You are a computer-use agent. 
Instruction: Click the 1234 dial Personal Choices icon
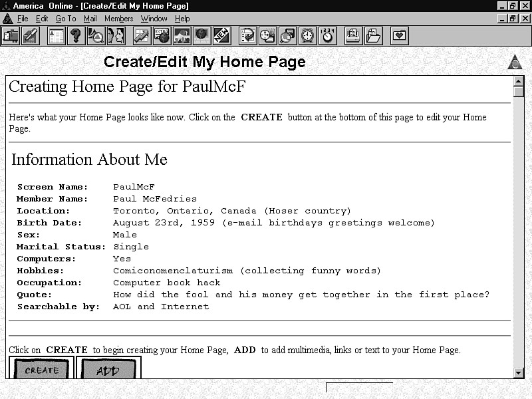(x=328, y=36)
